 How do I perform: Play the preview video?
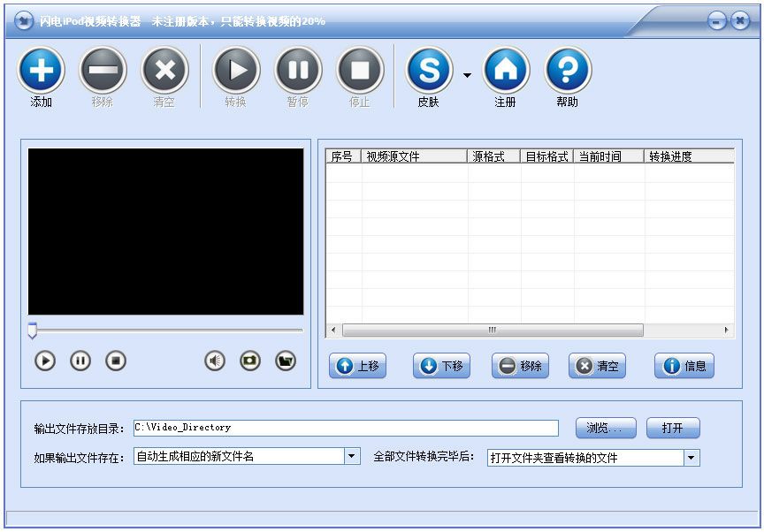[x=44, y=361]
